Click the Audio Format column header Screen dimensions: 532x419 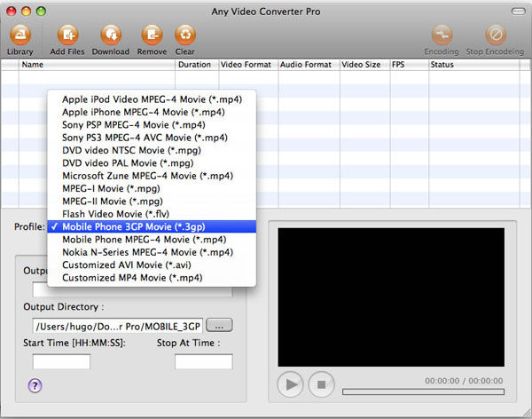(309, 65)
